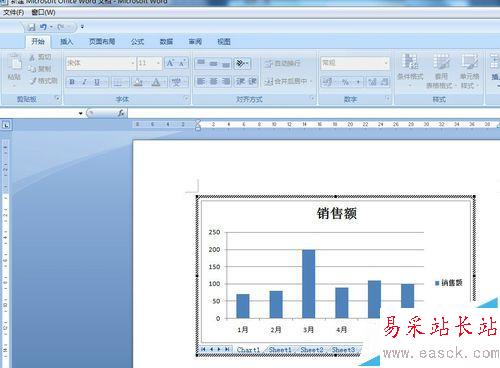500x368 pixels.
Task: Toggle Bold formatting
Action: coord(72,82)
